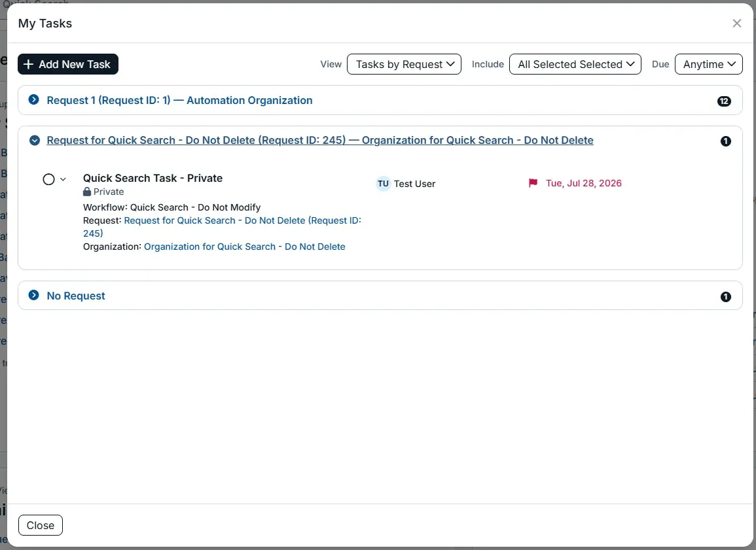This screenshot has width=756, height=550.
Task: Click the No Request count badge
Action: tap(725, 297)
